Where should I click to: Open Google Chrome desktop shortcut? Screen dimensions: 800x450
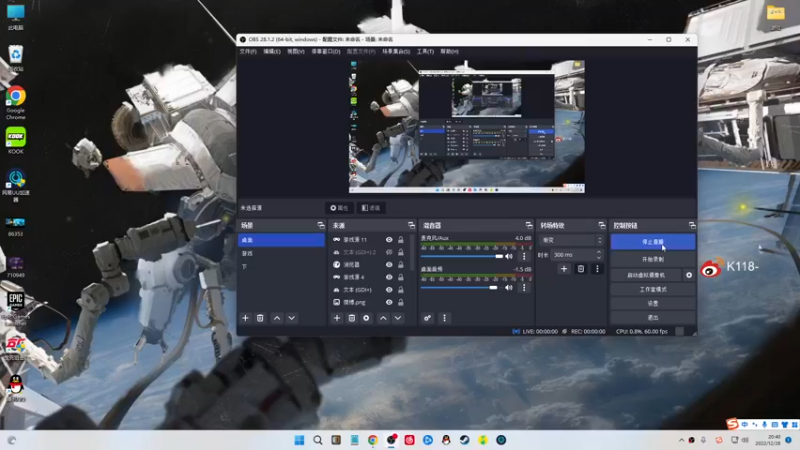tap(16, 103)
